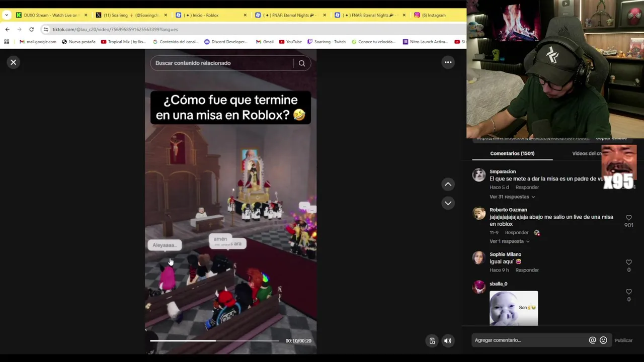Close the Inicio - Roblox browser tab
Image resolution: width=644 pixels, height=362 pixels.
click(245, 15)
